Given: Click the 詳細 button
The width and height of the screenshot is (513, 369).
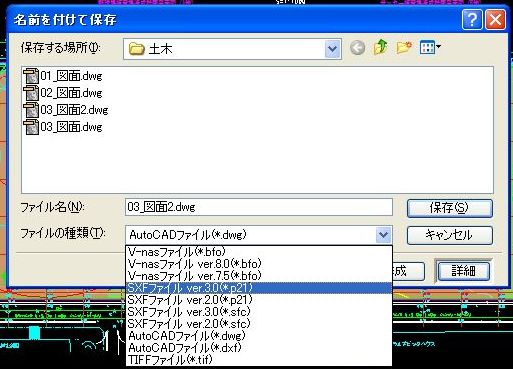Looking at the screenshot, I should pyautogui.click(x=463, y=271).
